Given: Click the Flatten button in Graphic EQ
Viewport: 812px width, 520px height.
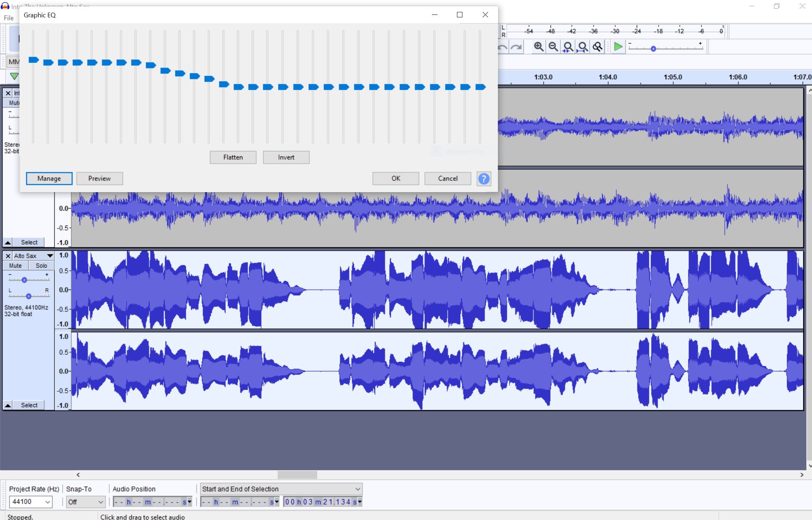Looking at the screenshot, I should [x=232, y=157].
